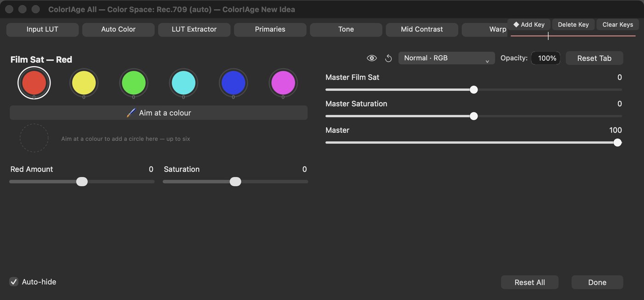Select the yellow color circle

(84, 83)
